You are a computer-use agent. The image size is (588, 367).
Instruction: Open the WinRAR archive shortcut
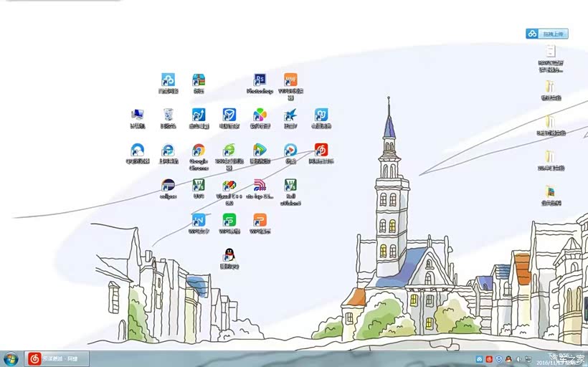tap(199, 80)
